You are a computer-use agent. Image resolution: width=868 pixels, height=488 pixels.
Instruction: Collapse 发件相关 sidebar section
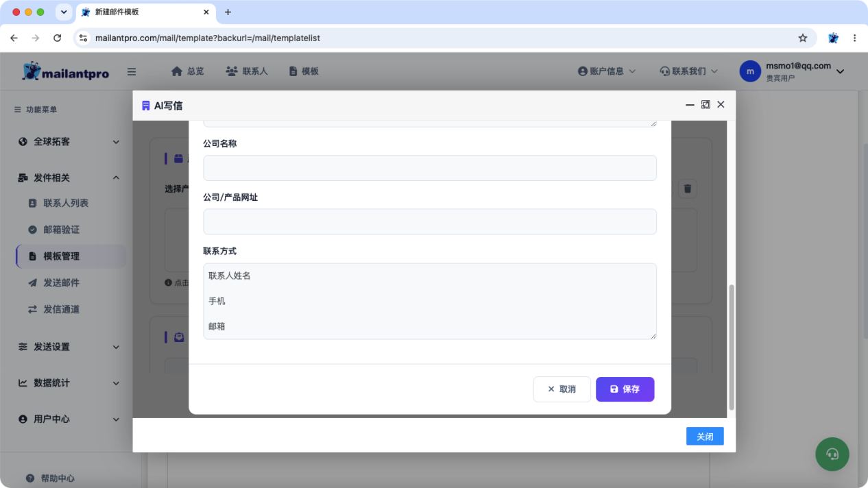[69, 178]
